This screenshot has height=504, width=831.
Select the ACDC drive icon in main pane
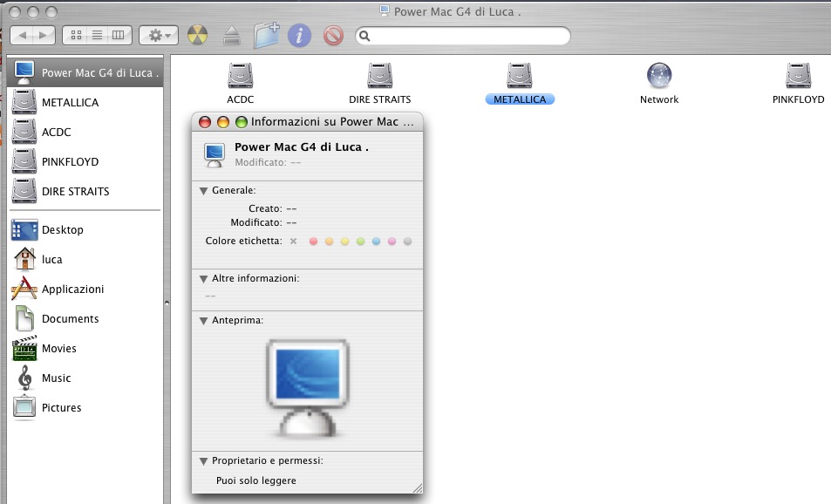[241, 76]
